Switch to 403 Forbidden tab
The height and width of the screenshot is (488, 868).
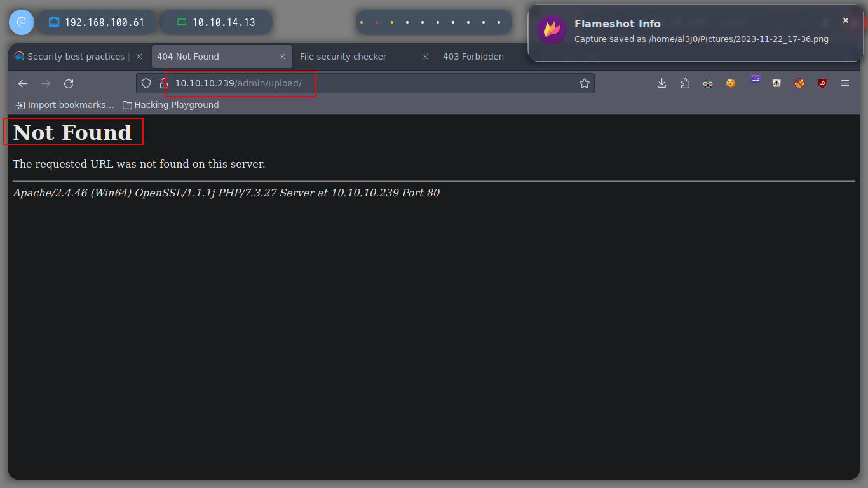click(473, 57)
